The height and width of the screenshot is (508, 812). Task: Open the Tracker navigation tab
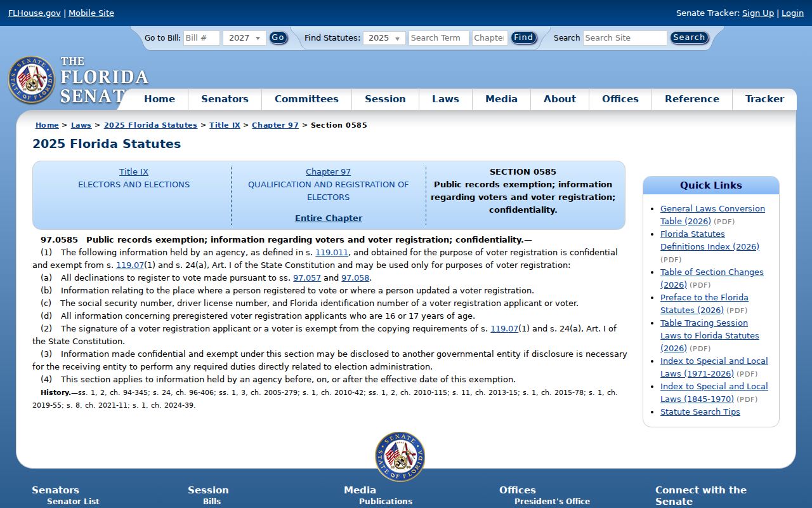pos(764,99)
